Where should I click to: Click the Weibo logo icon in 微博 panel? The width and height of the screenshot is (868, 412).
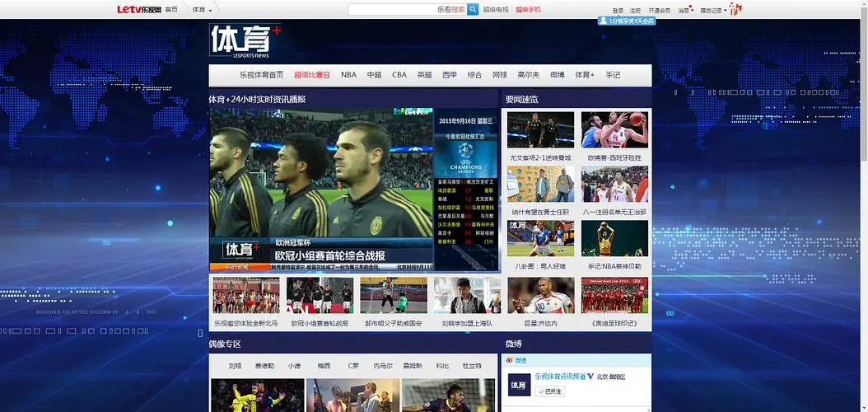click(509, 360)
